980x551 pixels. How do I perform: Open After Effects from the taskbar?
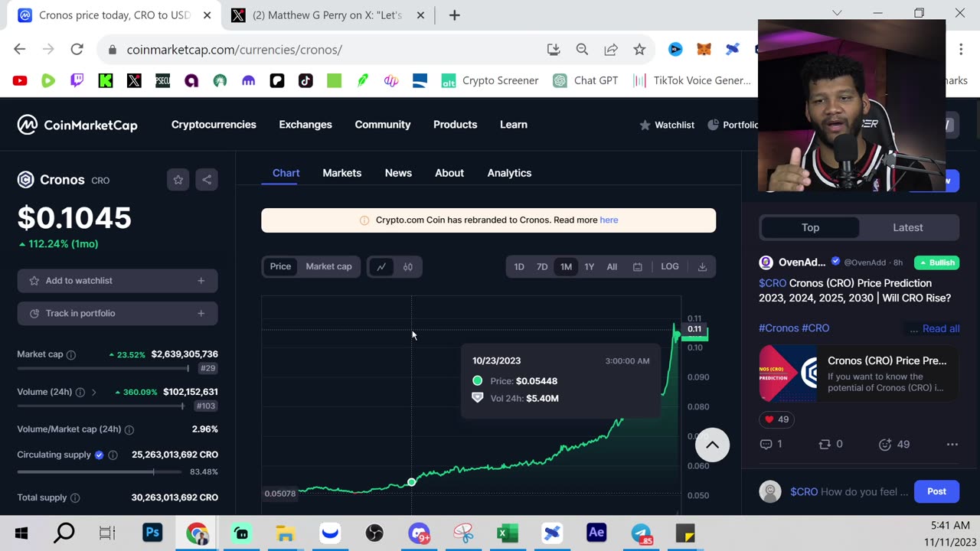click(x=596, y=533)
